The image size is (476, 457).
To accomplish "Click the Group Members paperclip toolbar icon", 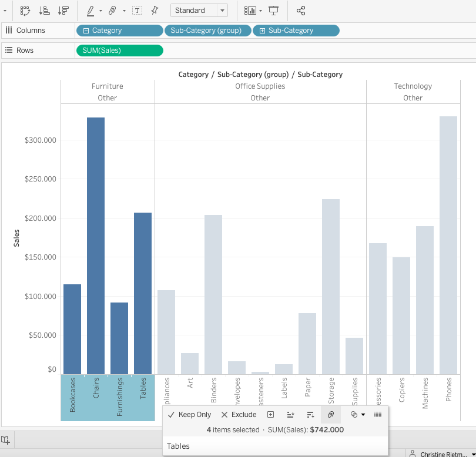I will [112, 11].
